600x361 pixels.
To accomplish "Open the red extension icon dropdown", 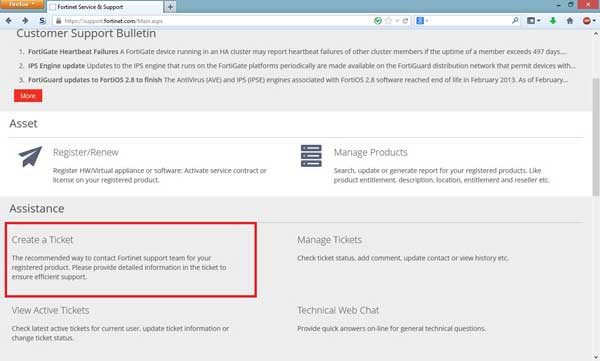I will 589,21.
